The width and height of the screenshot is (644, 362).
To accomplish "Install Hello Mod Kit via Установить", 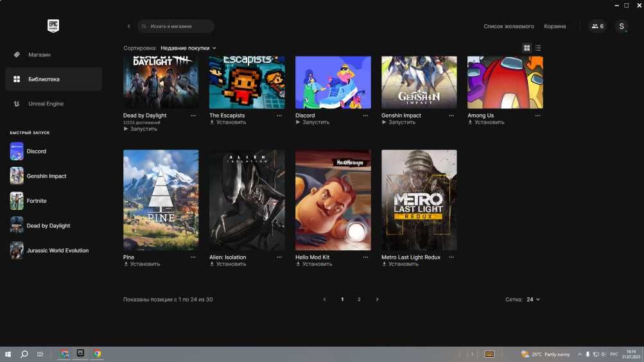I will point(314,264).
